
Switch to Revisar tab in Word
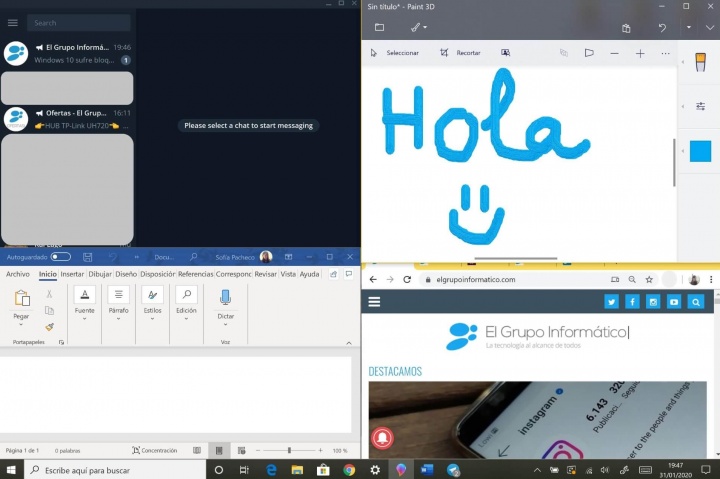pyautogui.click(x=265, y=274)
